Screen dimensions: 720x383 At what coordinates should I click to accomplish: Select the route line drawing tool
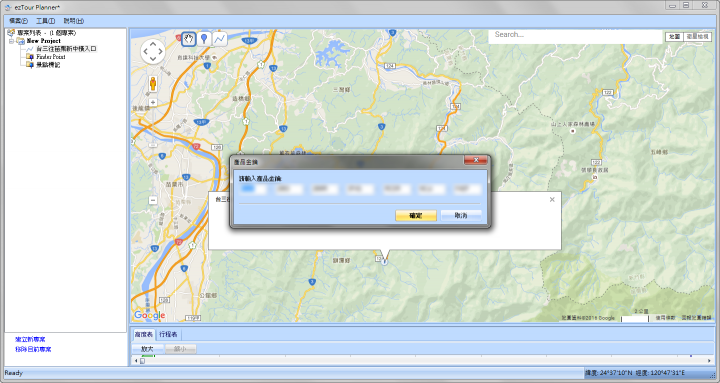[220, 39]
